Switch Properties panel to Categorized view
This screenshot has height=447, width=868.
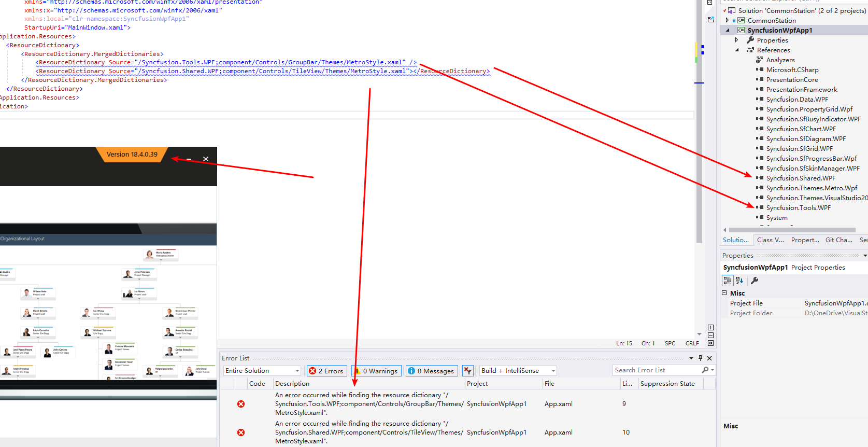[728, 281]
